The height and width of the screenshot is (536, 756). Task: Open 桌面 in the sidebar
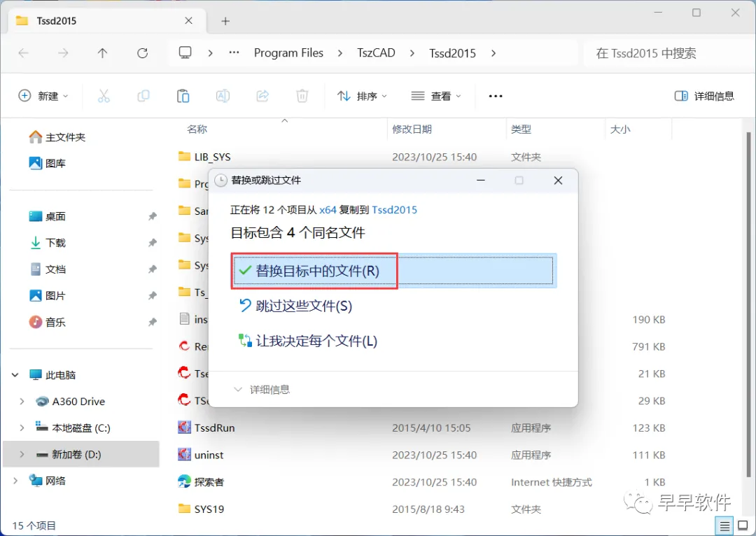(x=48, y=216)
